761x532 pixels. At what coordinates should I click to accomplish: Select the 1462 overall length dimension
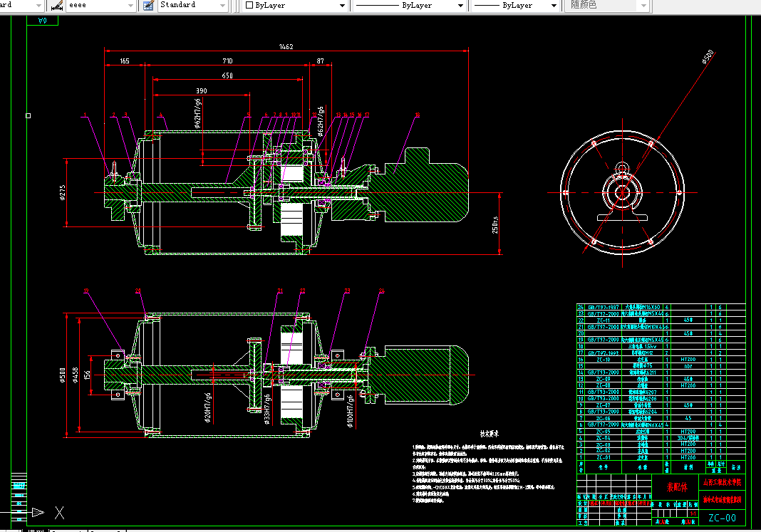point(285,46)
